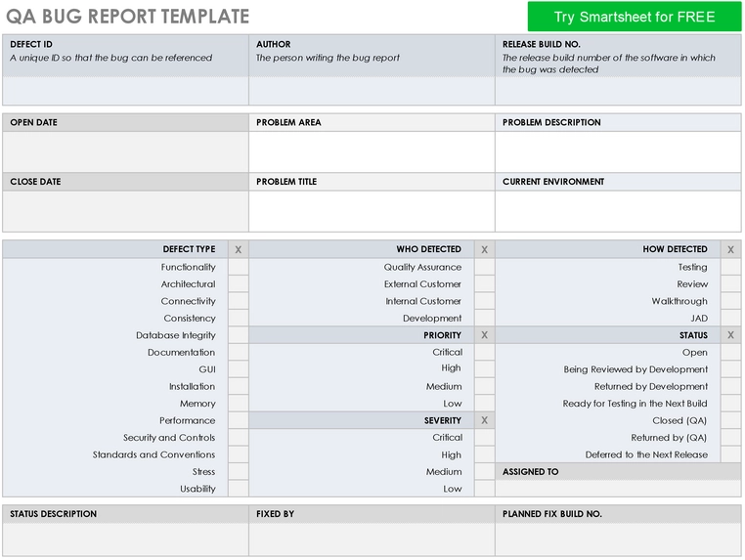Click the Problem Title entry cell
745x560 pixels.
click(372, 211)
